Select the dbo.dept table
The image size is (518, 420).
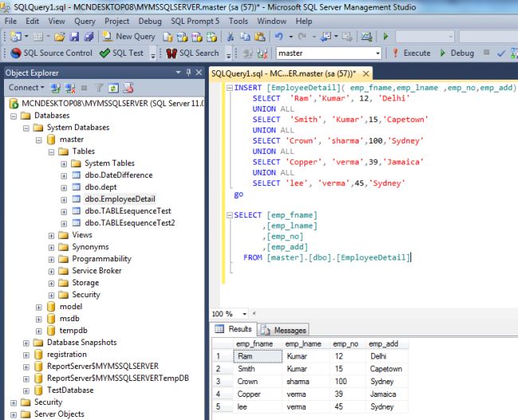[x=100, y=187]
